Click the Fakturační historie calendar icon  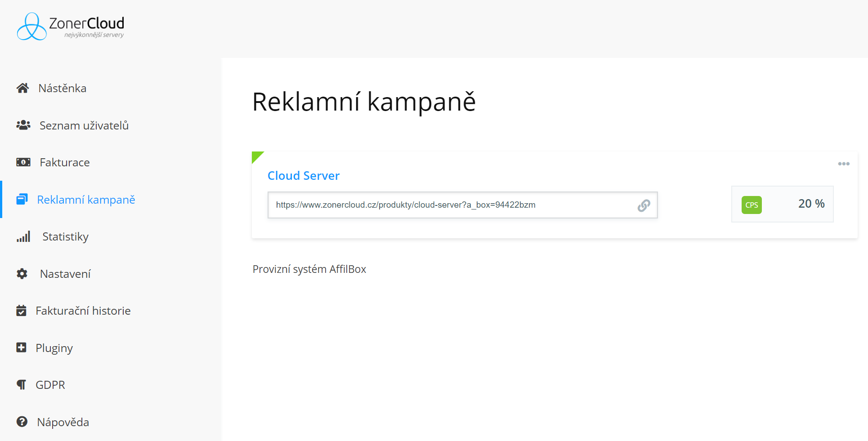pos(21,311)
